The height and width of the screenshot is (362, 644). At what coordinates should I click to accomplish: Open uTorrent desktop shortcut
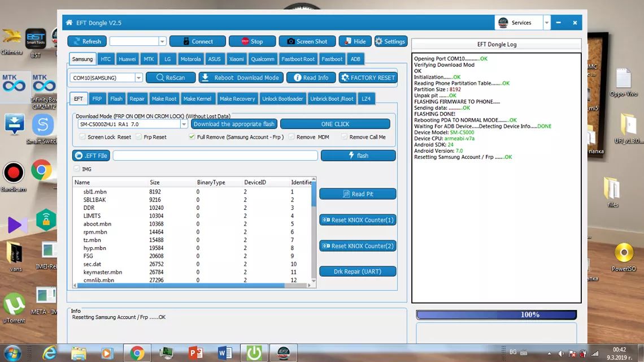coord(14,308)
